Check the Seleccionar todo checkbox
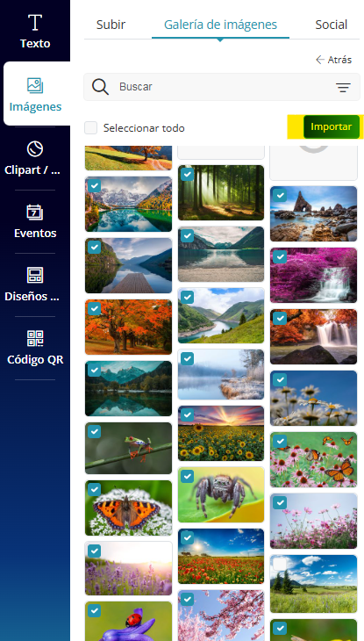Viewport: 364px width, 641px height. coord(90,128)
